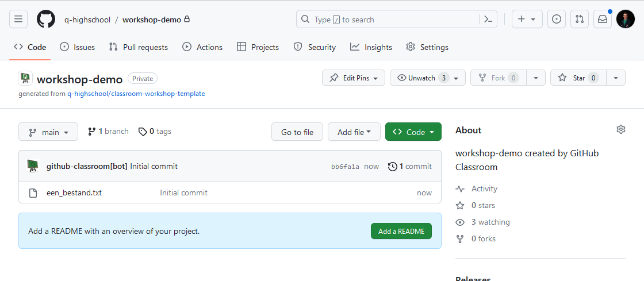Go to the Actions tab
The width and height of the screenshot is (644, 281).
[x=202, y=47]
